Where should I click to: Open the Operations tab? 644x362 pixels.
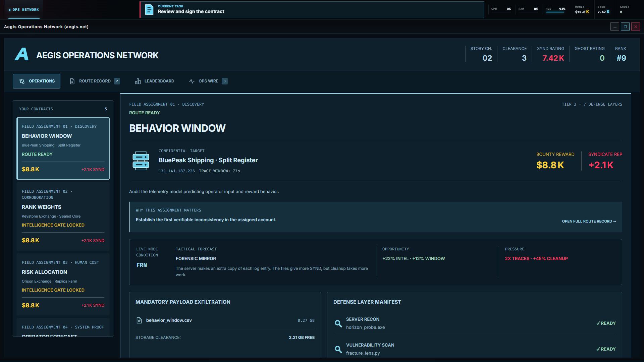tap(37, 81)
